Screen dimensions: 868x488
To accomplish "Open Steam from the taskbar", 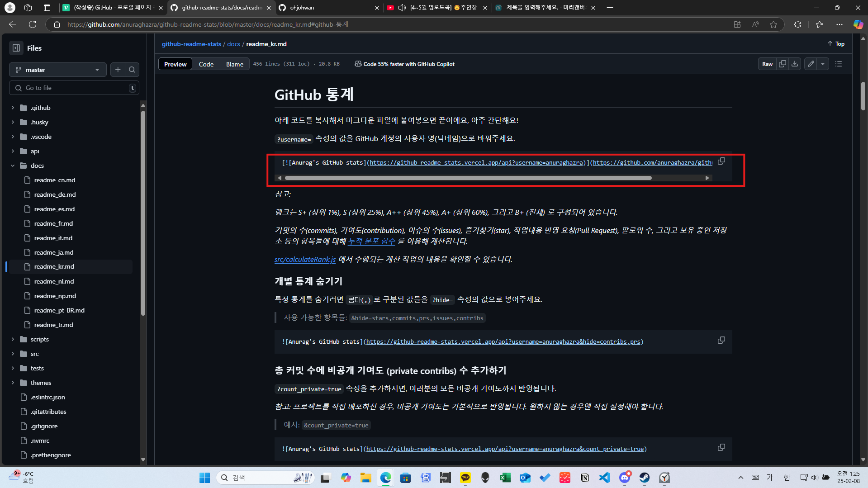I will (x=645, y=478).
